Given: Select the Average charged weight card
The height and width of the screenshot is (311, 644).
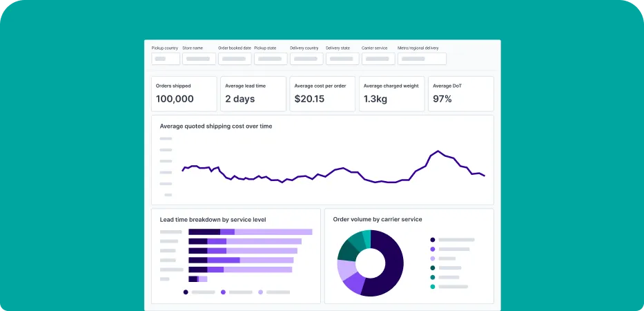Looking at the screenshot, I should coord(392,94).
